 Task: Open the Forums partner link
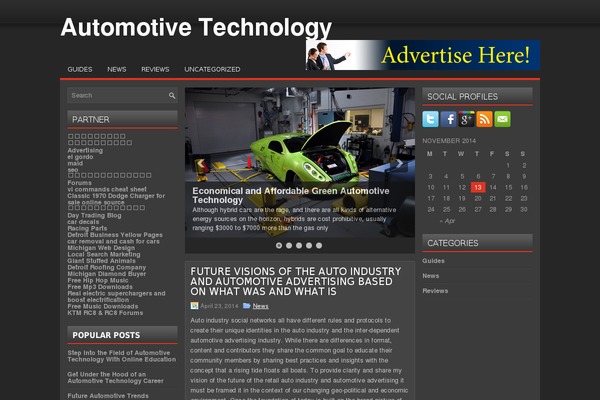point(80,183)
